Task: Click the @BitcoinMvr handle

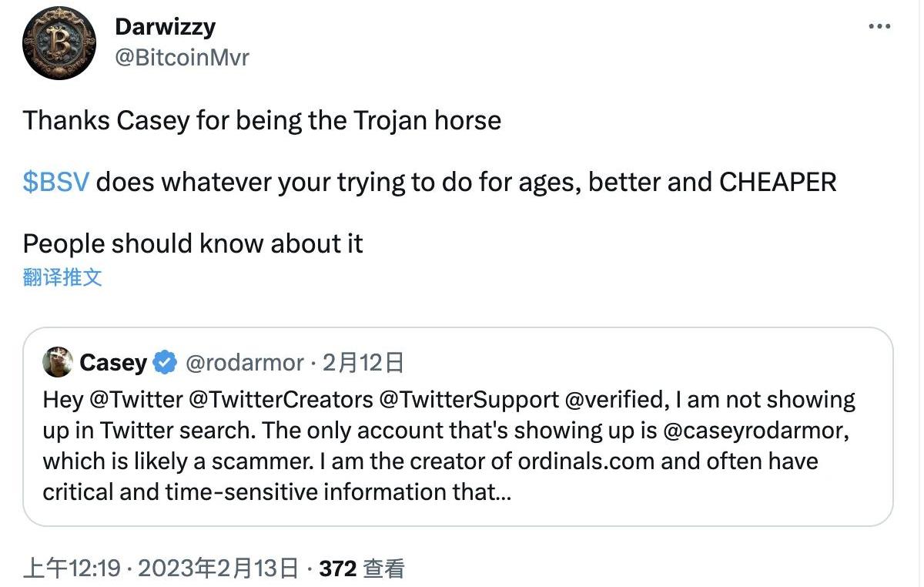Action: click(x=182, y=57)
